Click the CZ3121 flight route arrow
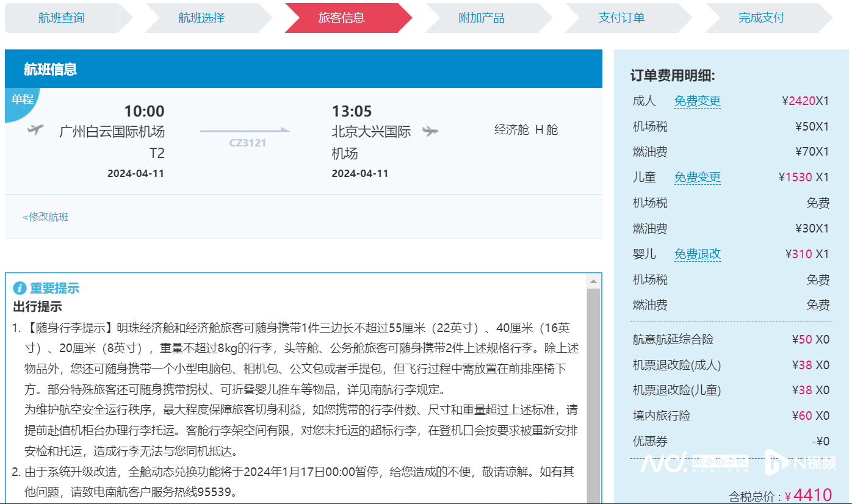Image resolution: width=852 pixels, height=504 pixels. click(x=245, y=131)
